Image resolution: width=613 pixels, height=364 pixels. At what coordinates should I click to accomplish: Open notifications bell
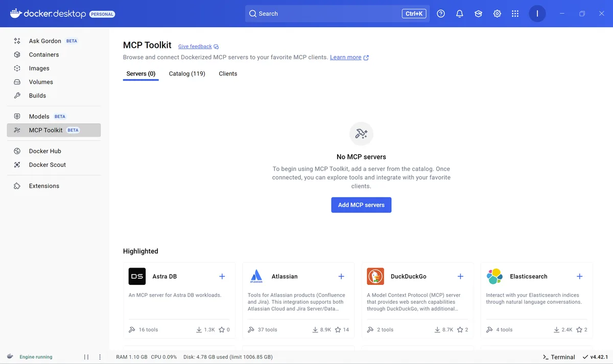(460, 14)
